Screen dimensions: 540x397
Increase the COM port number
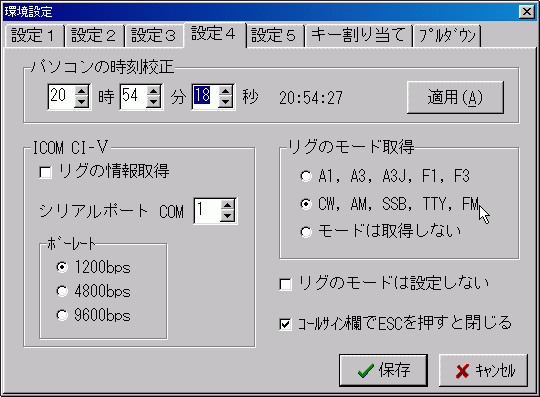pyautogui.click(x=228, y=205)
